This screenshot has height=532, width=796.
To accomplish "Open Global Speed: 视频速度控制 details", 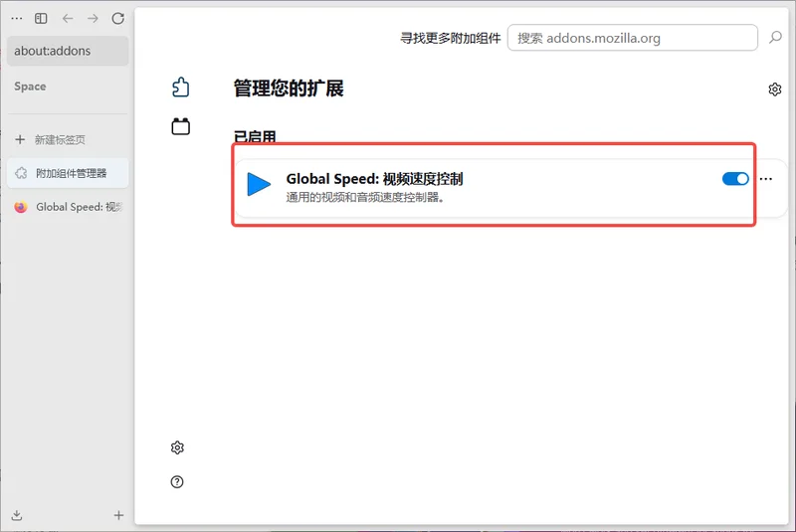I will coord(374,179).
